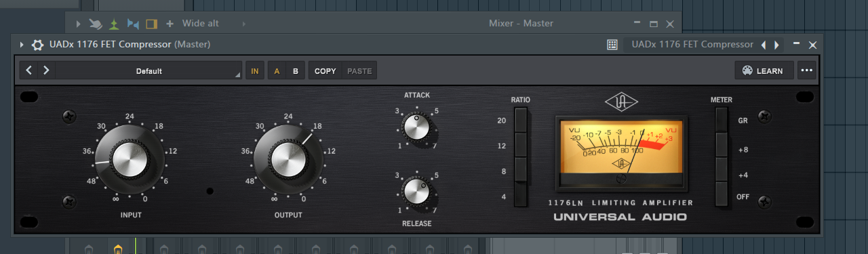Turn the meter OFF
This screenshot has width=868, height=254.
coord(721,195)
